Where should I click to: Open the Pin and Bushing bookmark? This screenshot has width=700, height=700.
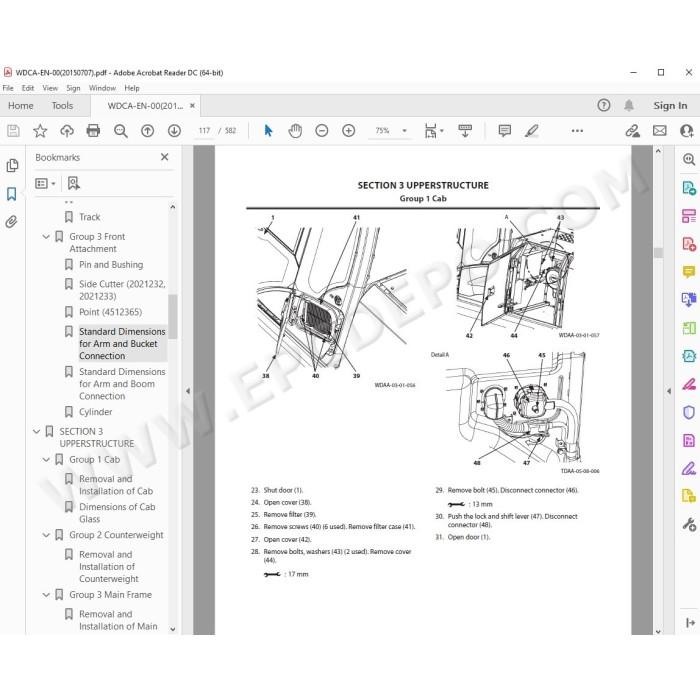(x=111, y=265)
